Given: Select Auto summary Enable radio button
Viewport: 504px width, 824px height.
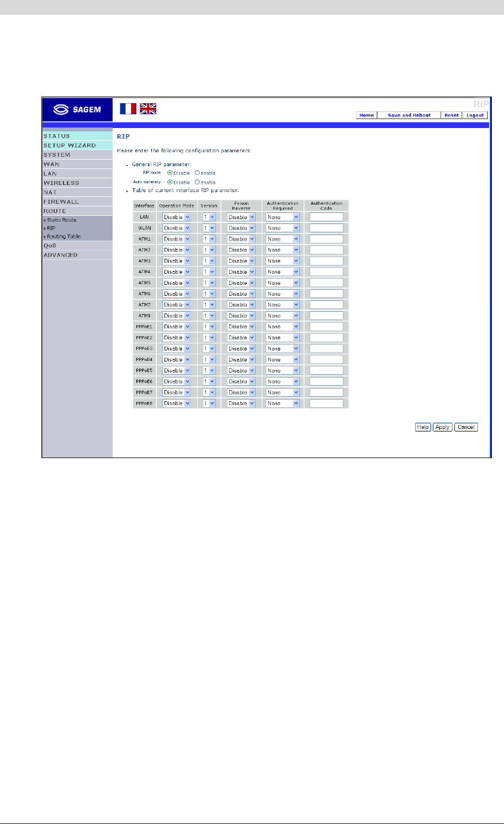Looking at the screenshot, I should [198, 182].
